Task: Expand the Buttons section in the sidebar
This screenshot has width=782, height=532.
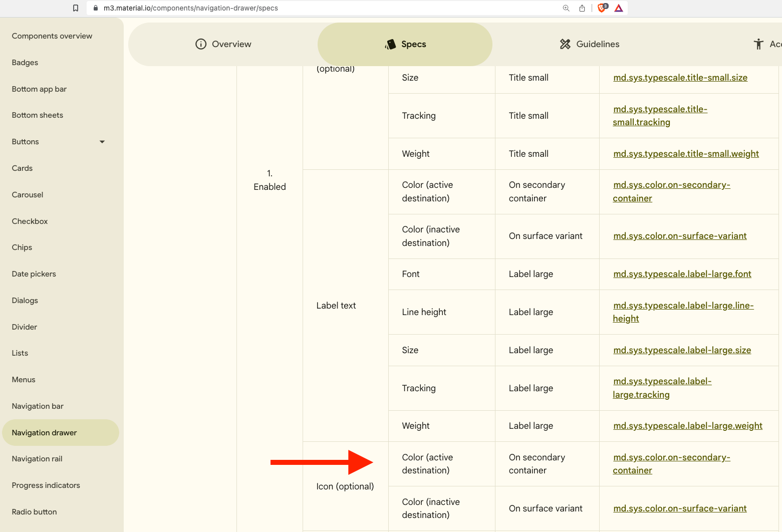Action: (x=102, y=142)
